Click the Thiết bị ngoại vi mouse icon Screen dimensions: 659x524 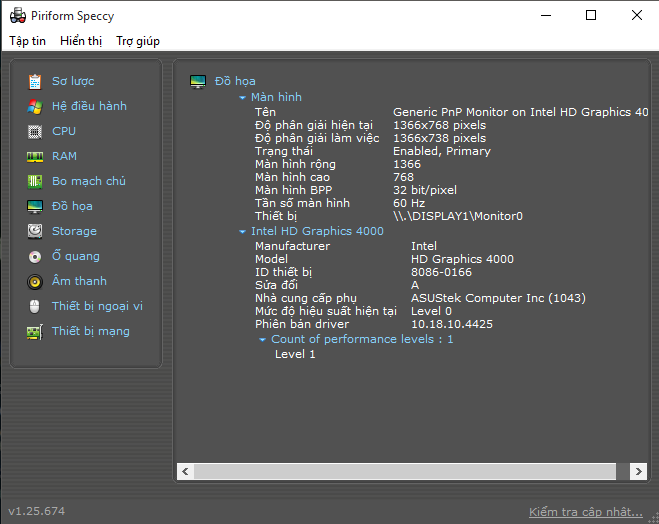point(35,306)
